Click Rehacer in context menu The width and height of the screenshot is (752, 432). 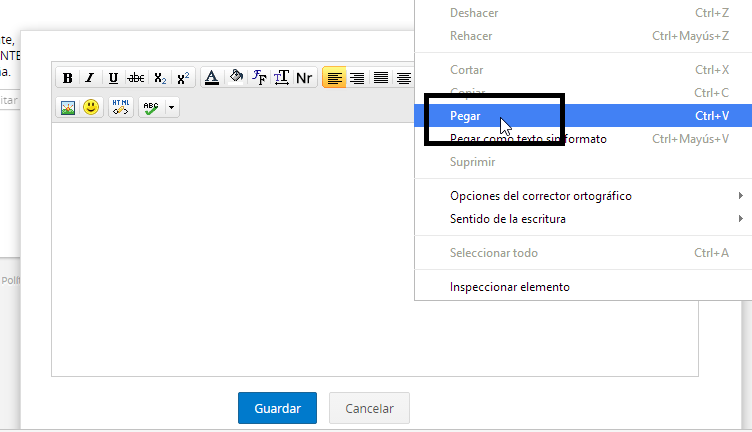tap(583, 36)
